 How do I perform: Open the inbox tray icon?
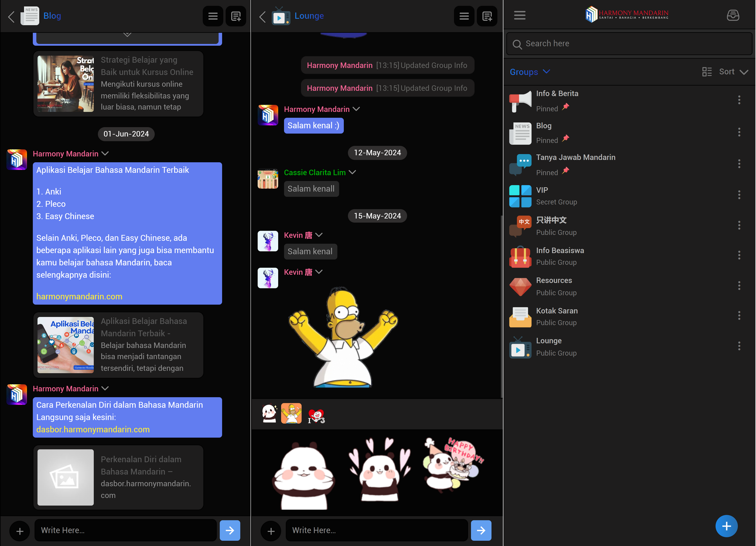(x=733, y=15)
